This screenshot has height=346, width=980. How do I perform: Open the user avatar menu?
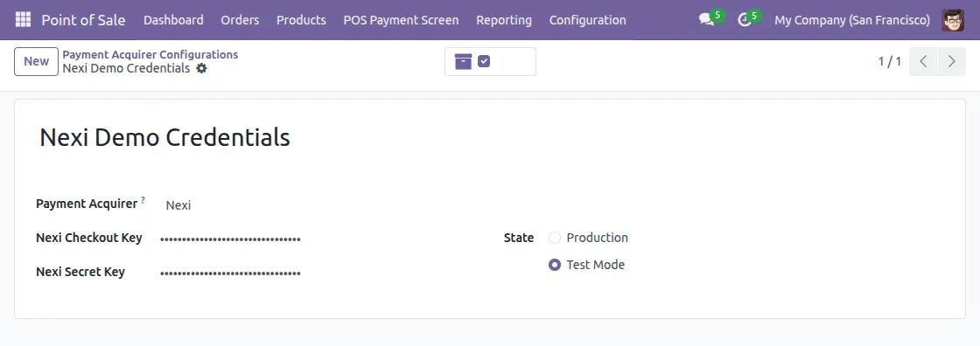(953, 20)
